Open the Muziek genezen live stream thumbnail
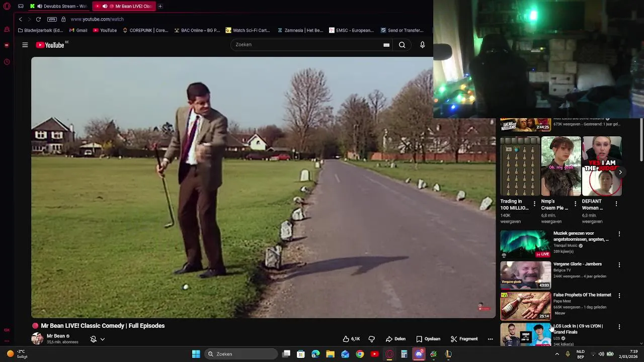Screen dimensions: 644x362 tap(525, 244)
